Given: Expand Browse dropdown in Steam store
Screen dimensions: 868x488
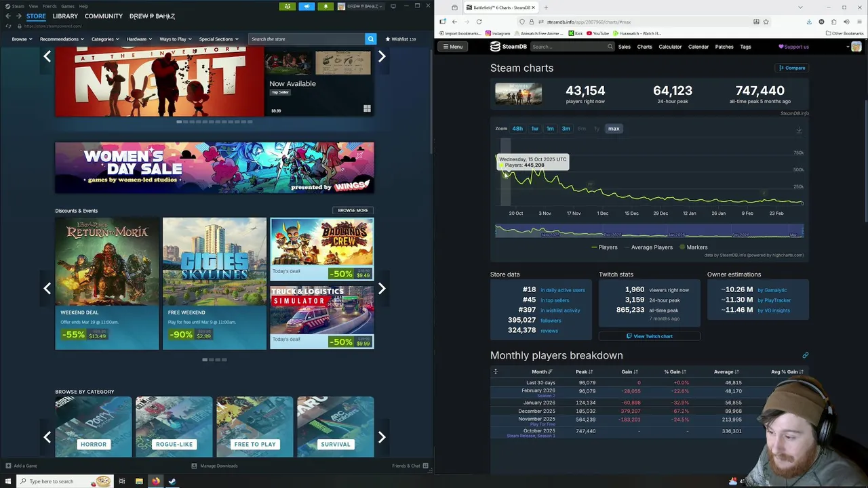Looking at the screenshot, I should coord(22,39).
